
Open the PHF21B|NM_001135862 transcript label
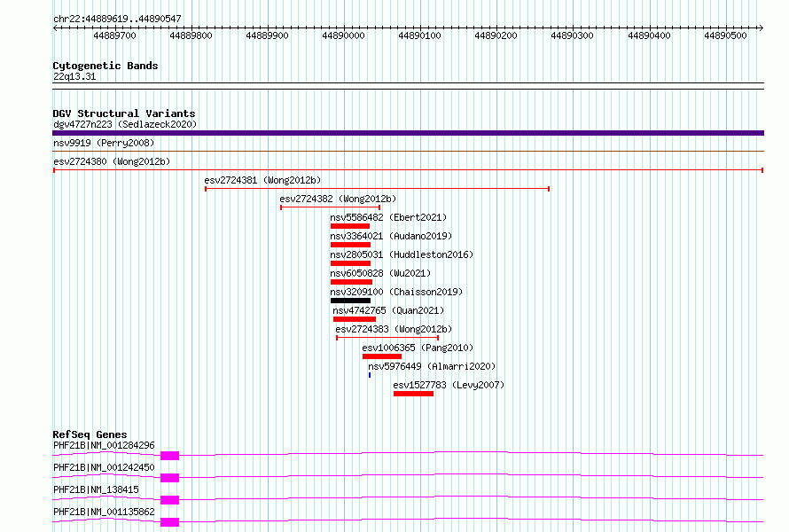click(x=104, y=512)
